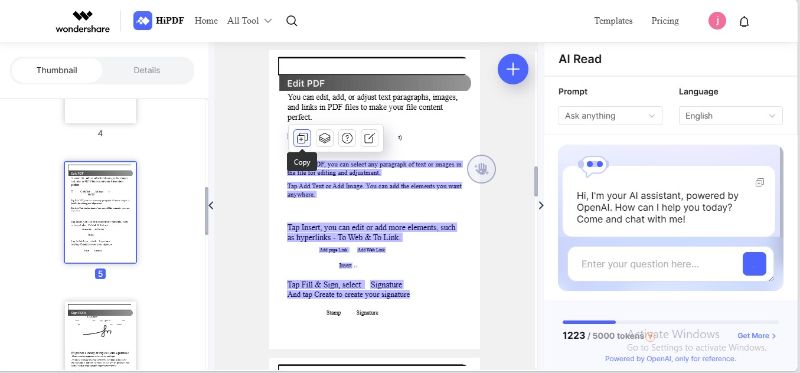This screenshot has height=373, width=800.
Task: Click the Edit PDF heading in document
Action: pyautogui.click(x=306, y=84)
